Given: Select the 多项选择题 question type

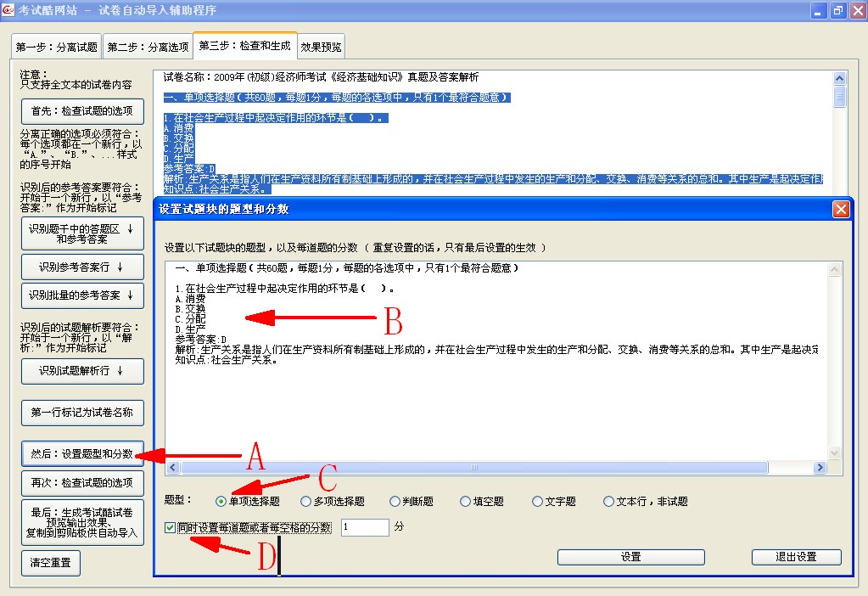Looking at the screenshot, I should click(306, 502).
